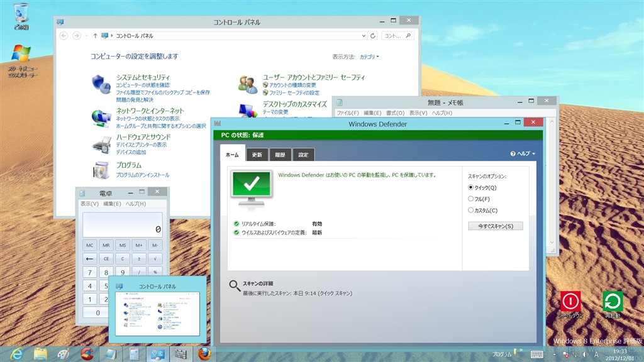The image size is (644, 362).
Task: Click the calculator MC memory clear button
Action: (89, 245)
